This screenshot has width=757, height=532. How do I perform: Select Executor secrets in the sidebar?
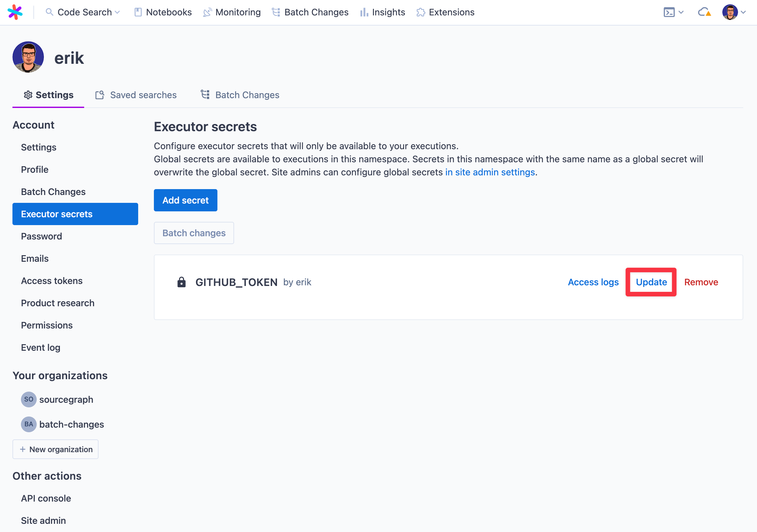click(x=56, y=214)
